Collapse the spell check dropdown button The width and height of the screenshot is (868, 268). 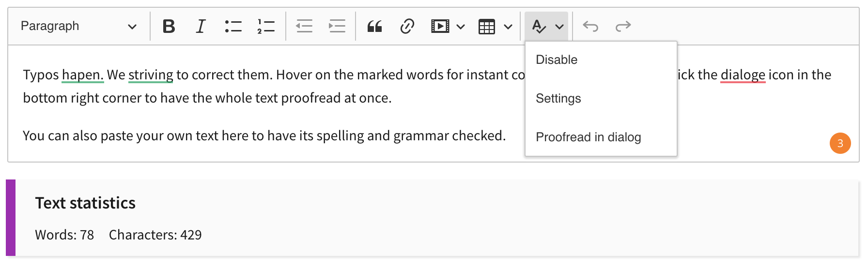tap(546, 26)
